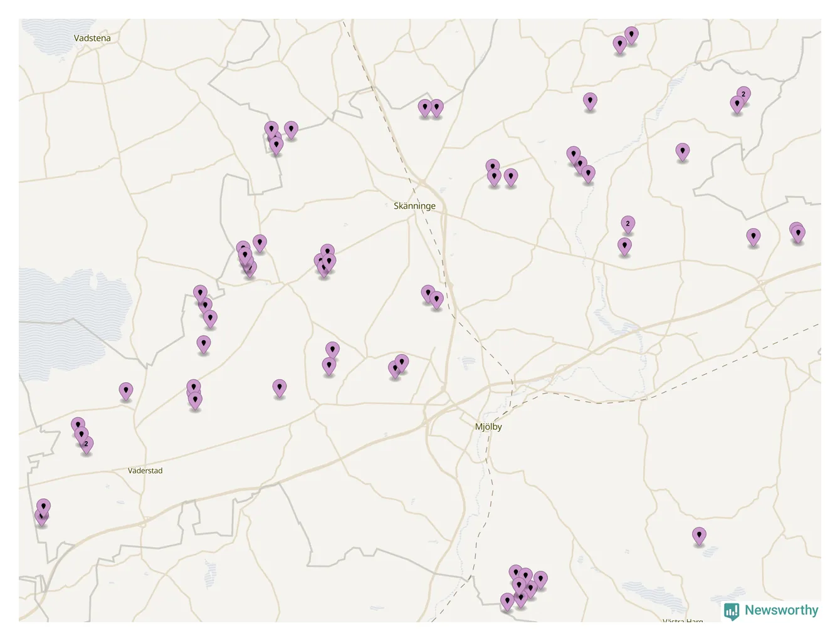Click the lone pin just south of the western lake
Screen dimensions: 840x641
(x=126, y=391)
